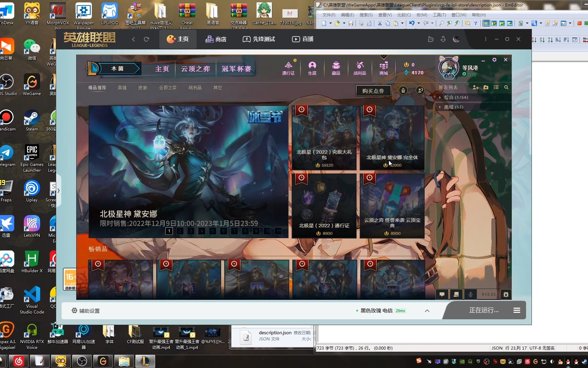Open the Paste dropdown arrow in EmEditor

click(402, 23)
